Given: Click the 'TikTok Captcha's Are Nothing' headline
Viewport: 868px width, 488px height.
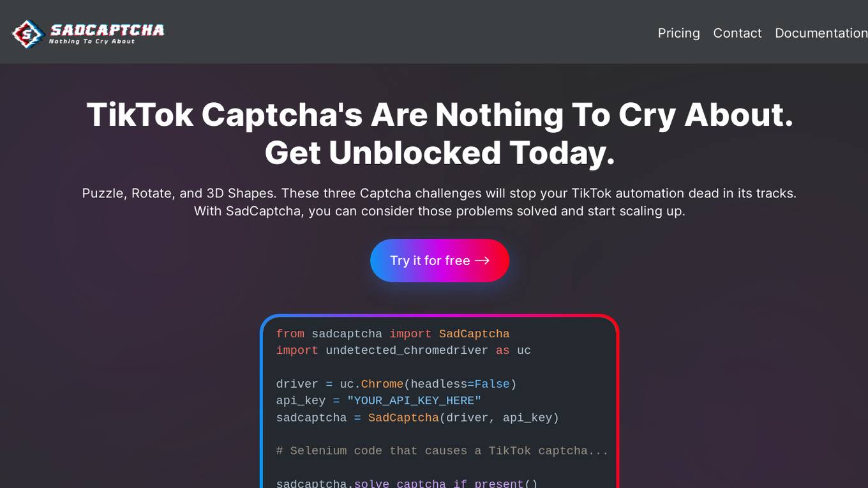Looking at the screenshot, I should point(440,115).
